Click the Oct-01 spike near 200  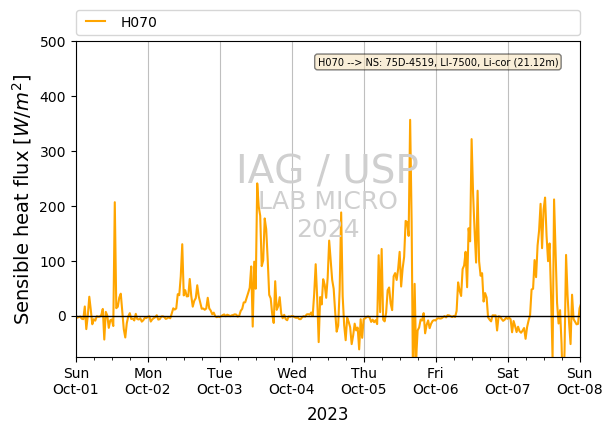114,202
